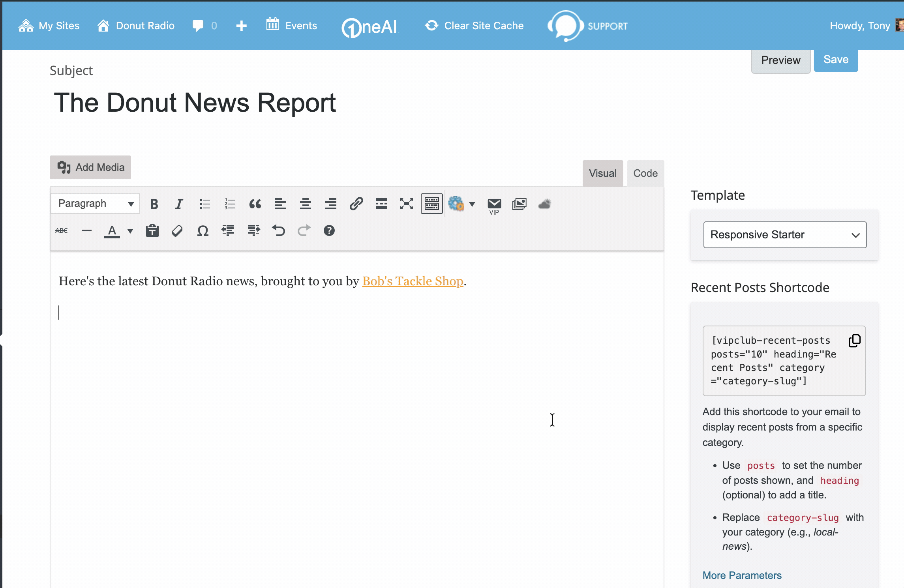Switch to the Code editor tab

tap(645, 173)
